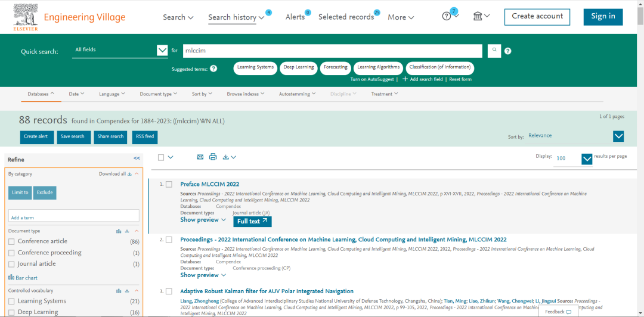Open the Alerts menu item
The image size is (644, 317).
coord(295,17)
